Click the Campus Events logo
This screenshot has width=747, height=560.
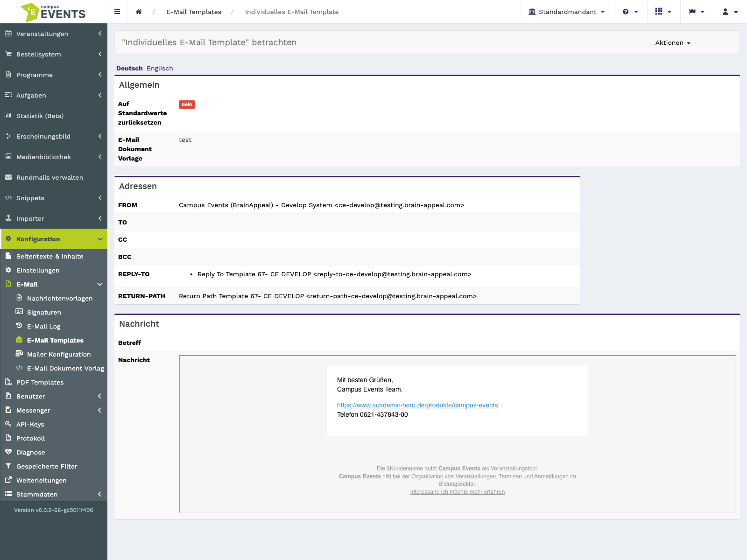click(53, 12)
